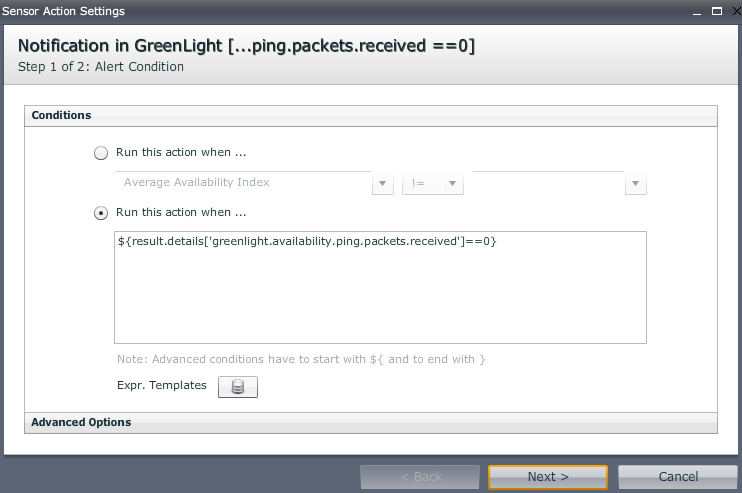Click the disabled Back button
This screenshot has width=742, height=493.
[419, 477]
